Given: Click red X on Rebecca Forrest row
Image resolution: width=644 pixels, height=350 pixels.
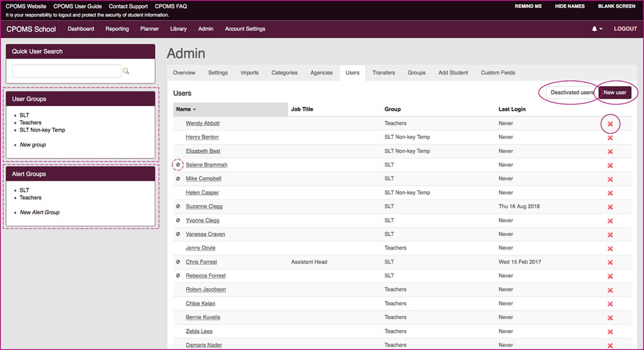Looking at the screenshot, I should pos(610,276).
